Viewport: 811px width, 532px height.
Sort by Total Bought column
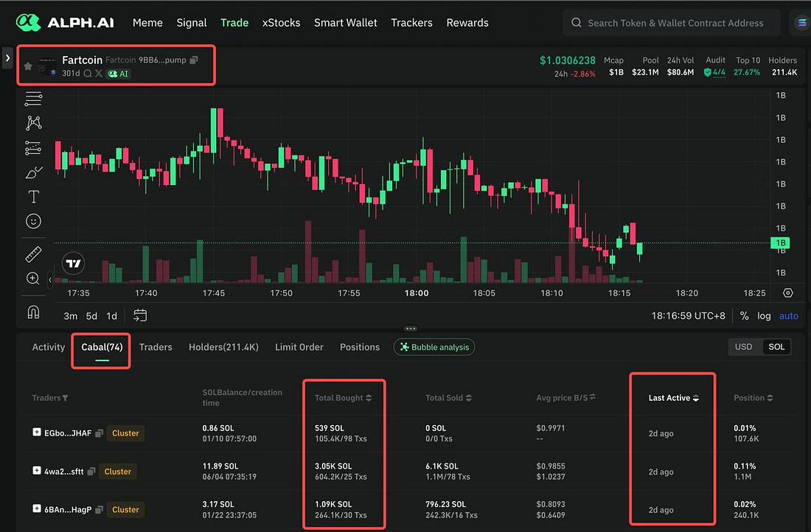tap(369, 398)
